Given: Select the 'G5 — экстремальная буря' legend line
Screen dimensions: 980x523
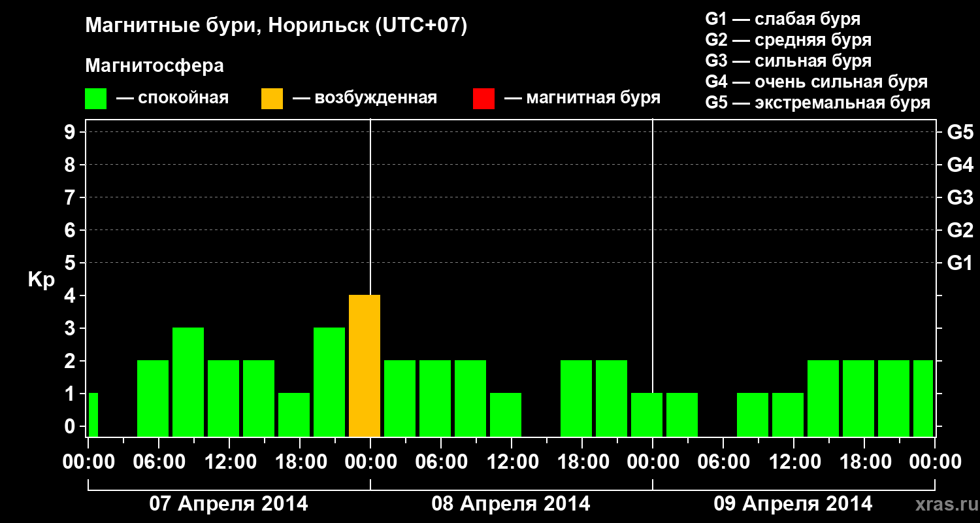Looking at the screenshot, I should coord(818,103).
